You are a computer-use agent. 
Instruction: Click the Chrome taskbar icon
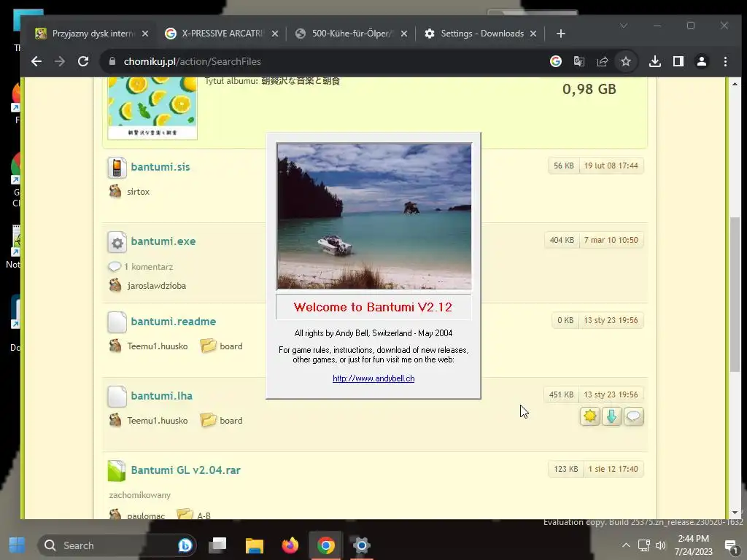click(326, 545)
